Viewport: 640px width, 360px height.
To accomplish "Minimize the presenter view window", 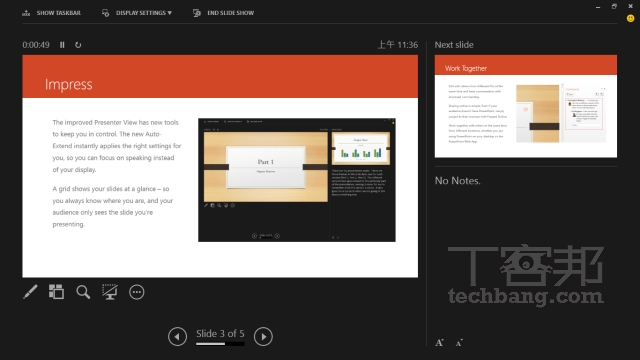I will point(598,7).
